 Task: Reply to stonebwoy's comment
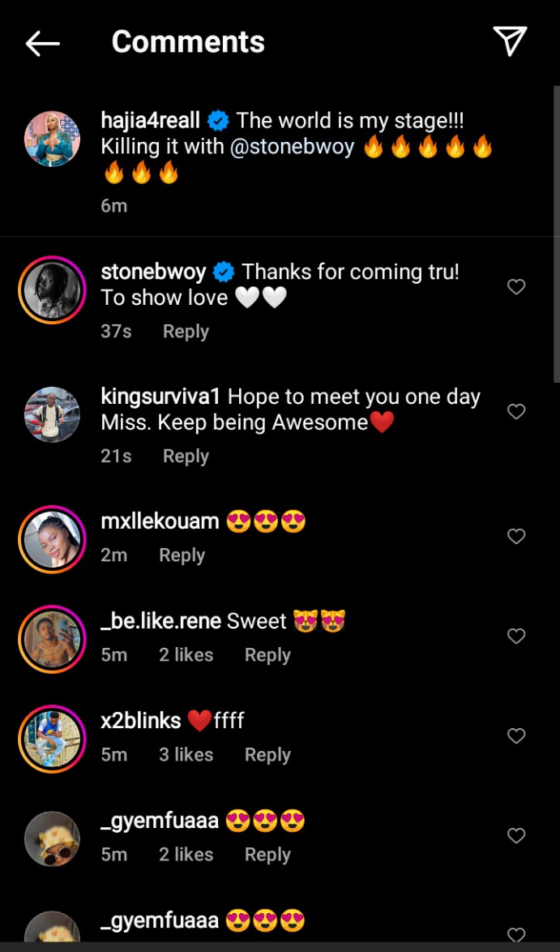point(186,332)
